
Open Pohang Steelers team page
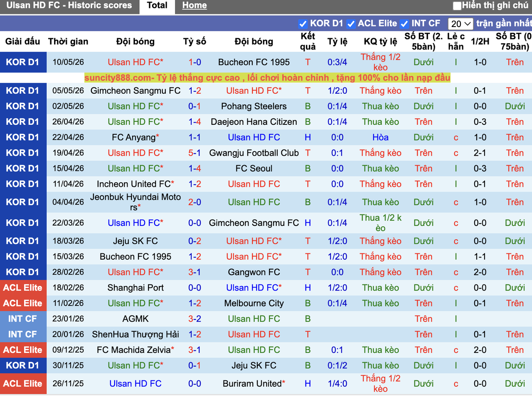(254, 106)
